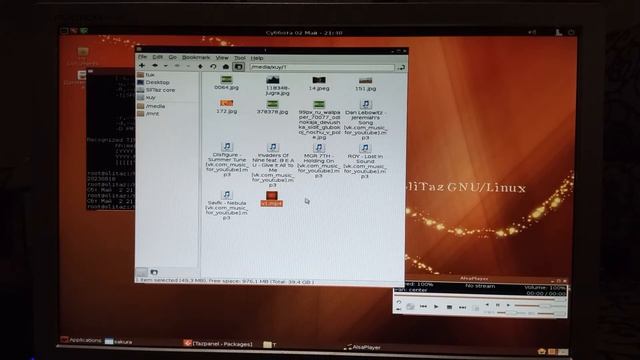640x360 pixels.
Task: Click the refresh folder icon
Action: coord(213,67)
